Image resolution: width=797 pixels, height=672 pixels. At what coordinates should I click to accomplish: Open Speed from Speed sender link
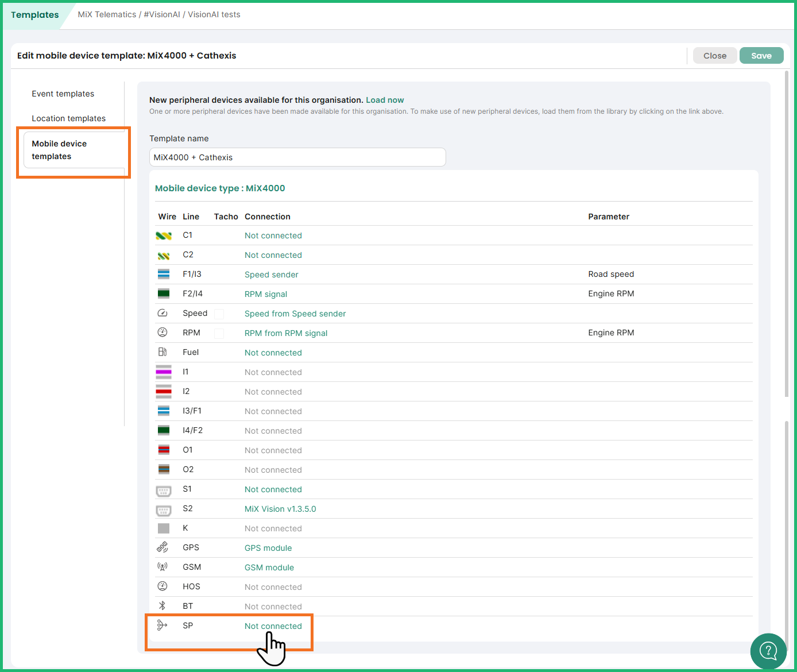295,314
